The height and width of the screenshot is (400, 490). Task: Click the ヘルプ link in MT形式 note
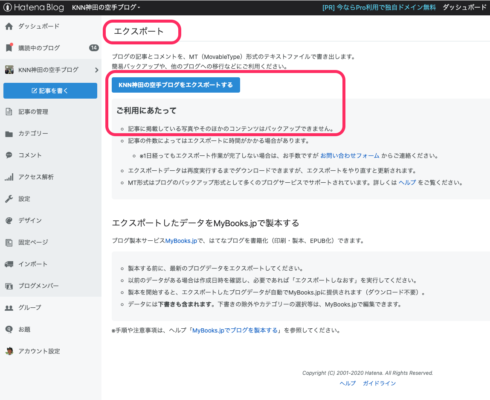coord(407,183)
